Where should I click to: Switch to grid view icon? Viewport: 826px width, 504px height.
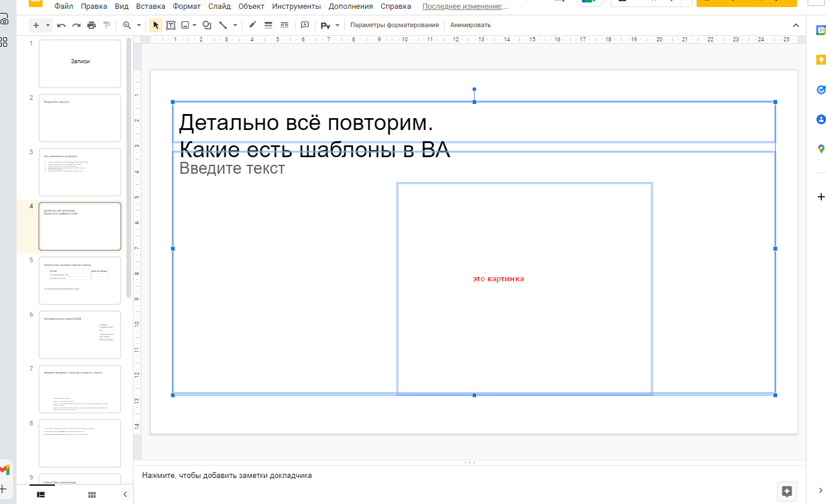coord(92,494)
